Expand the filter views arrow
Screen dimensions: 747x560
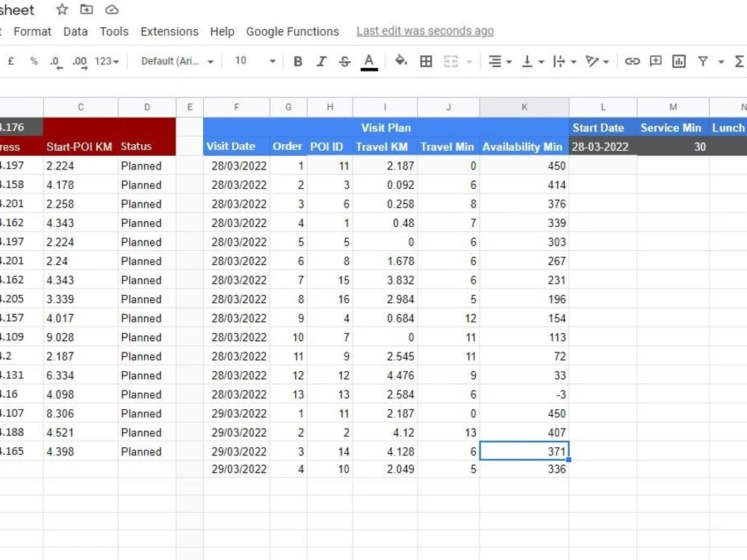coord(722,62)
